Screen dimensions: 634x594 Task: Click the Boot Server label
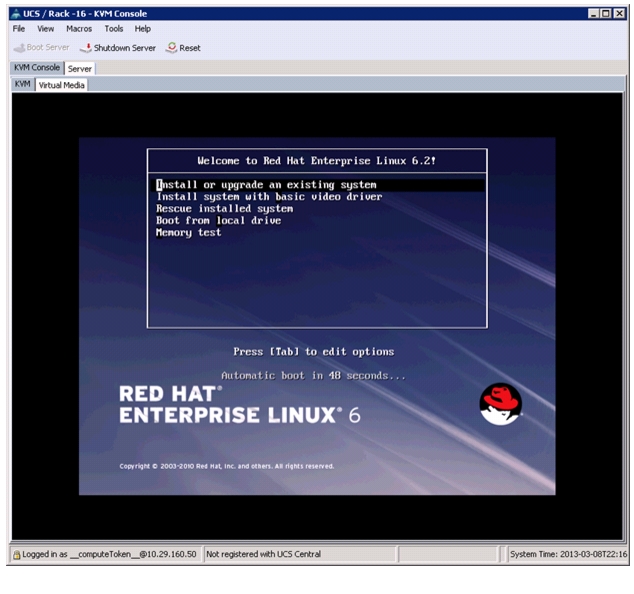pyautogui.click(x=48, y=47)
